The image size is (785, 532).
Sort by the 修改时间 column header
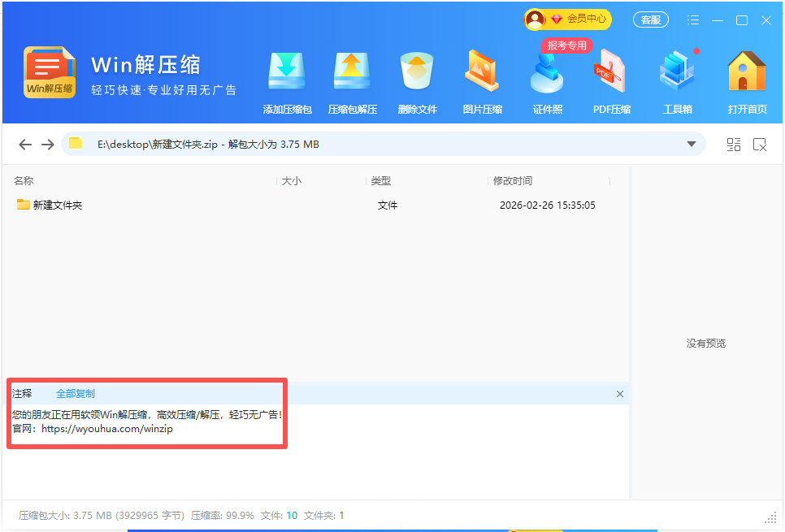[x=512, y=181]
